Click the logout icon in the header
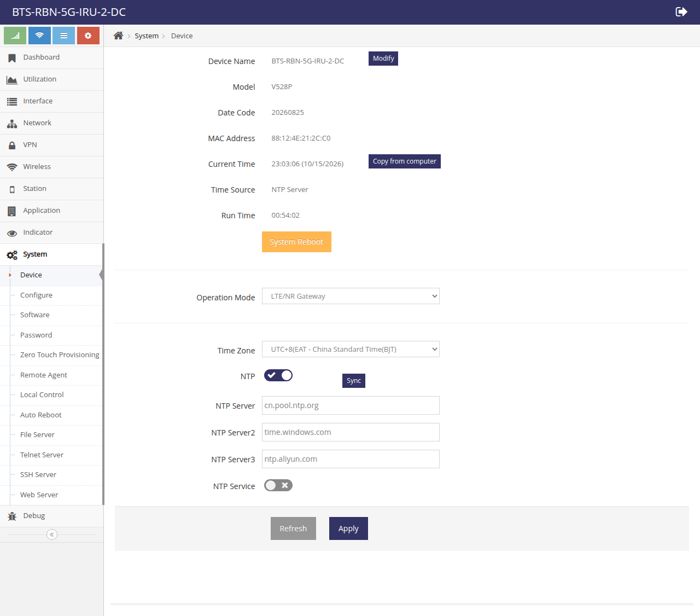Screen dimensions: 700x616 (x=681, y=12)
